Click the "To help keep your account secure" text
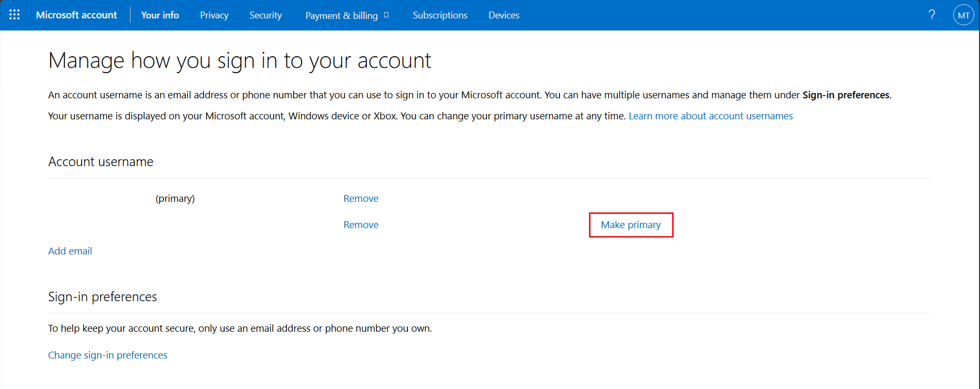Viewport: 980px width, 389px height. coord(240,329)
